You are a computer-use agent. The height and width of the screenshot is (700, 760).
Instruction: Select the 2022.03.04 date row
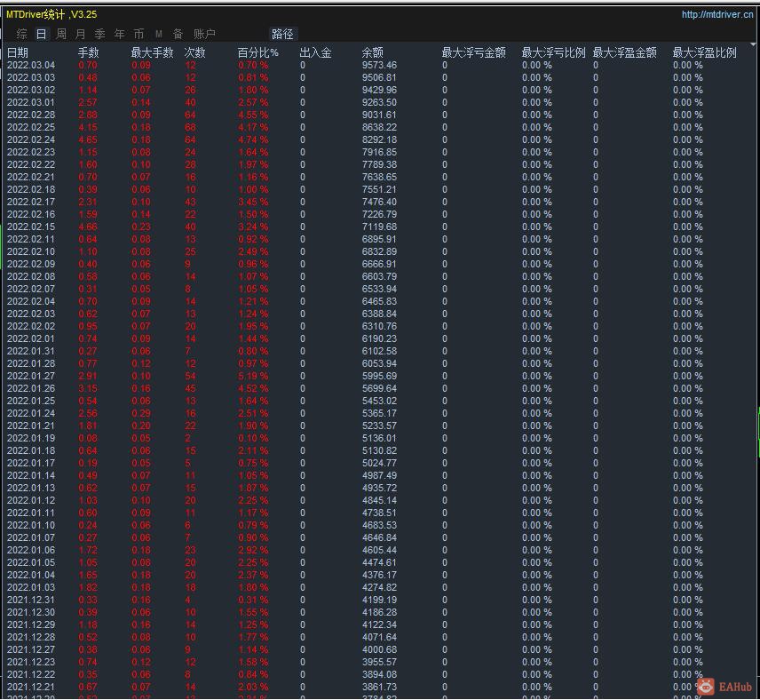point(31,65)
